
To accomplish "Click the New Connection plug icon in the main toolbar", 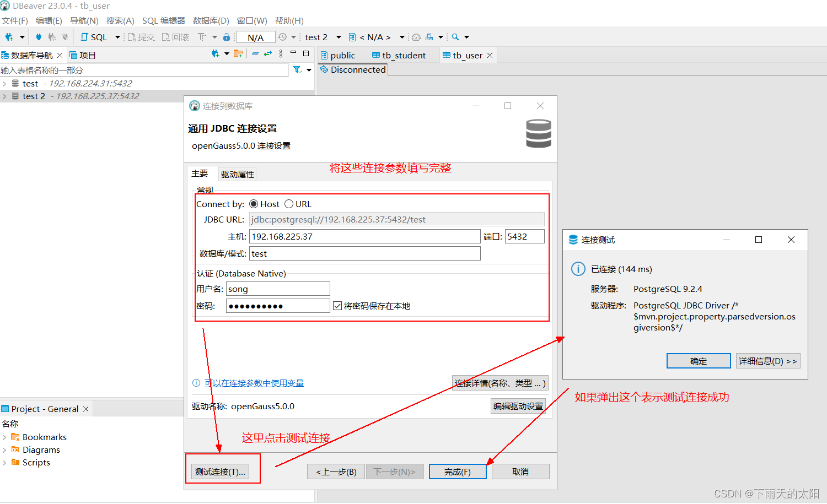I will pyautogui.click(x=9, y=37).
